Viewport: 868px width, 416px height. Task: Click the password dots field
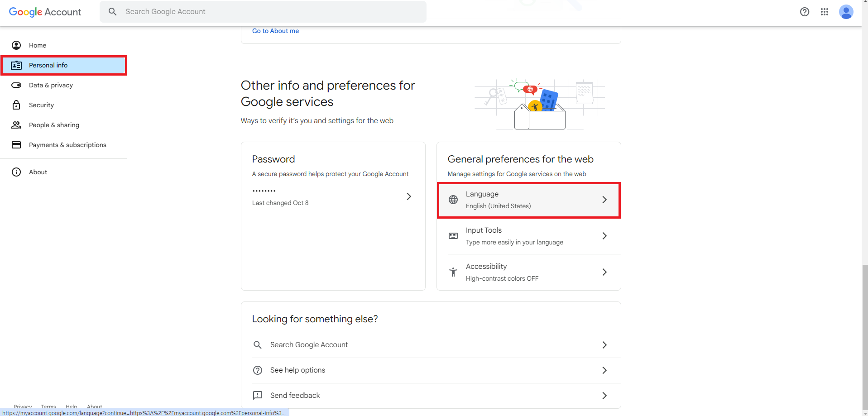tap(264, 191)
